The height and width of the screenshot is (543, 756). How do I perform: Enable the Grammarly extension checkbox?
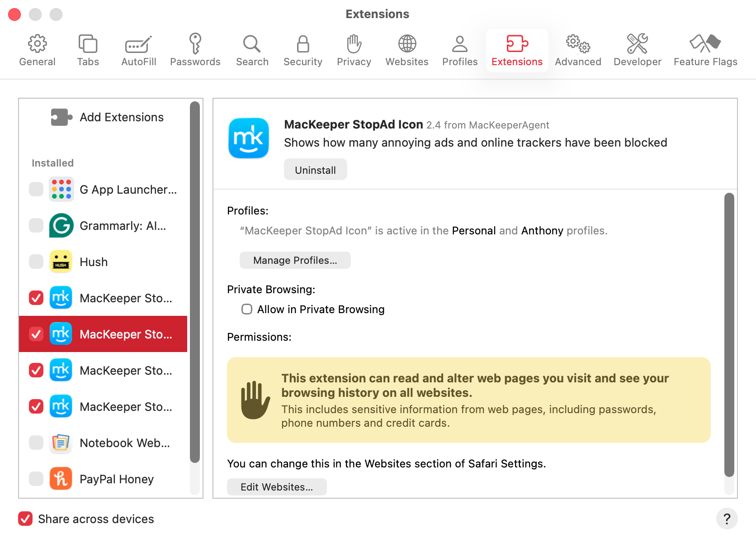coord(36,225)
